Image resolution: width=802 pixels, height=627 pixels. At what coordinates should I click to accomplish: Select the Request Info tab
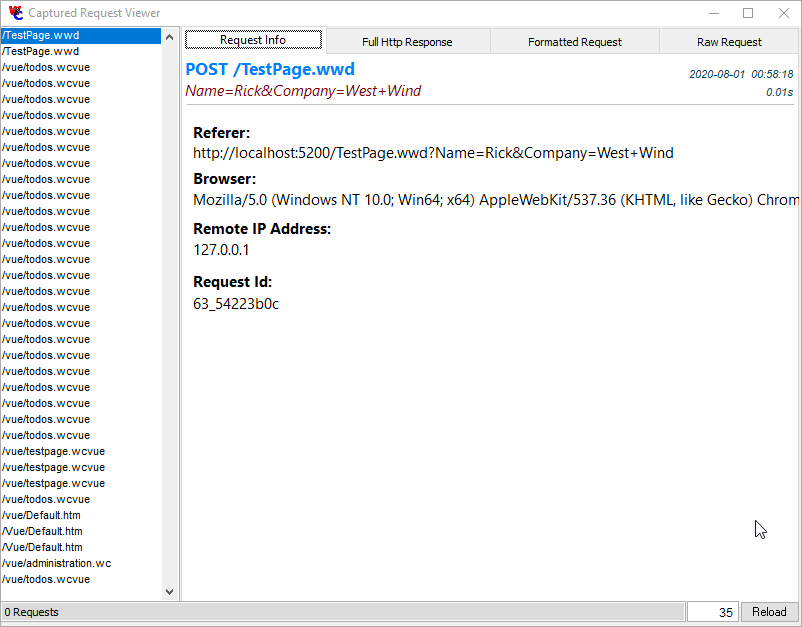pyautogui.click(x=253, y=40)
